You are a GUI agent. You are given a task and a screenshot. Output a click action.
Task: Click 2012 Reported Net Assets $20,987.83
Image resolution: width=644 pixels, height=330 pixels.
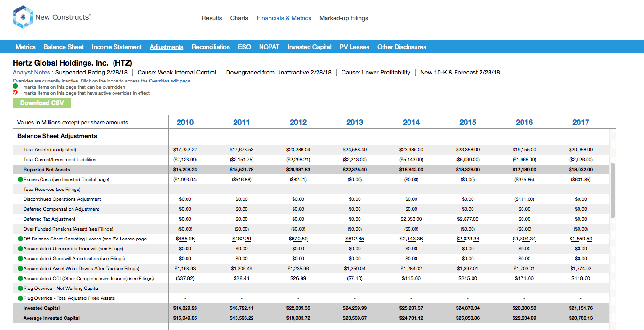click(x=298, y=170)
